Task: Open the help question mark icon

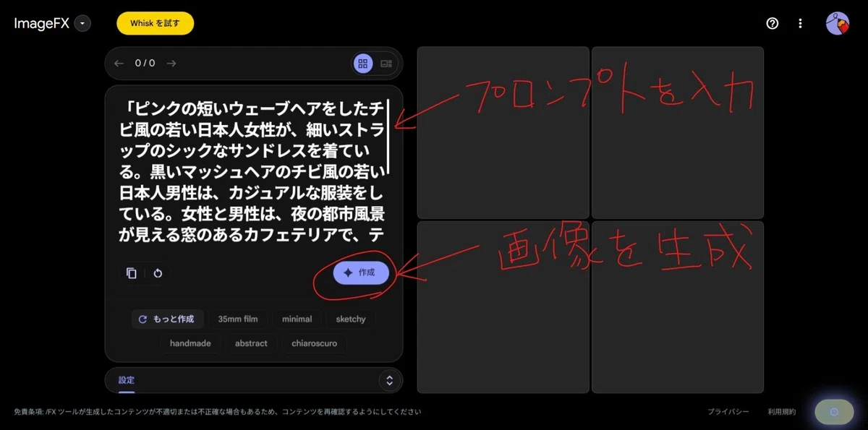Action: [x=772, y=23]
